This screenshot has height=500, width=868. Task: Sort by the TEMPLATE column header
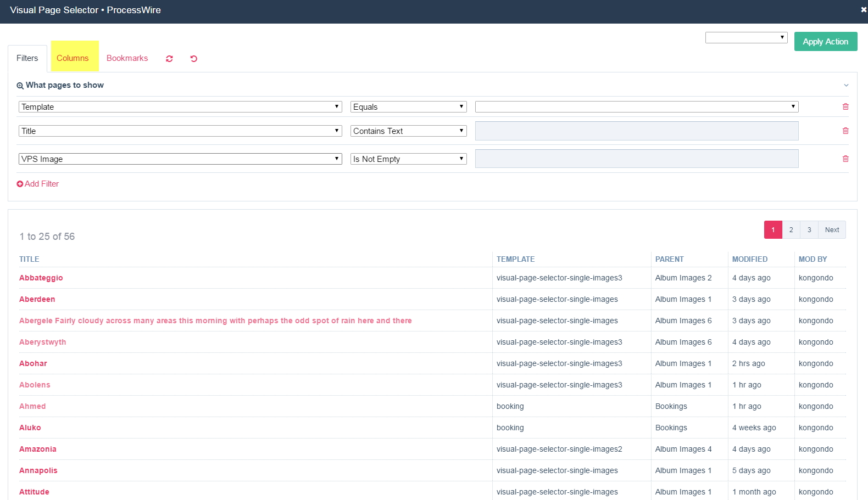[x=516, y=259]
